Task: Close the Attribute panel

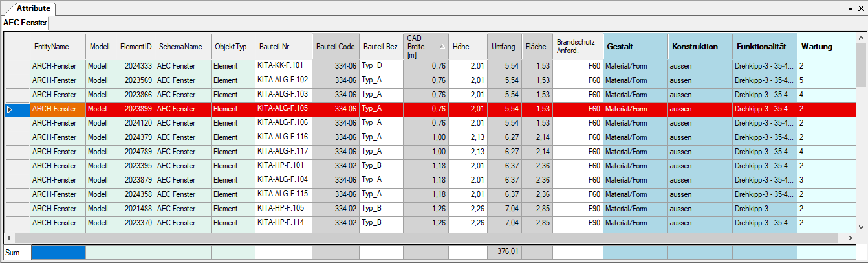Action: point(862,9)
